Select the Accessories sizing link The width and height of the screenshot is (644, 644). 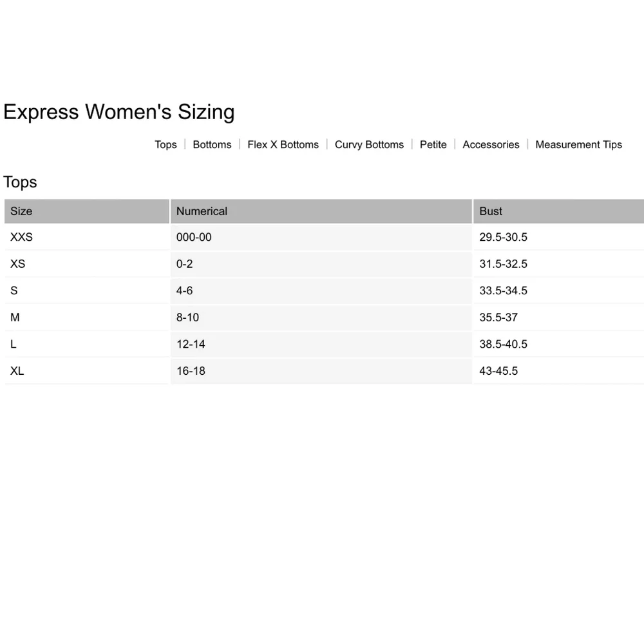tap(491, 144)
